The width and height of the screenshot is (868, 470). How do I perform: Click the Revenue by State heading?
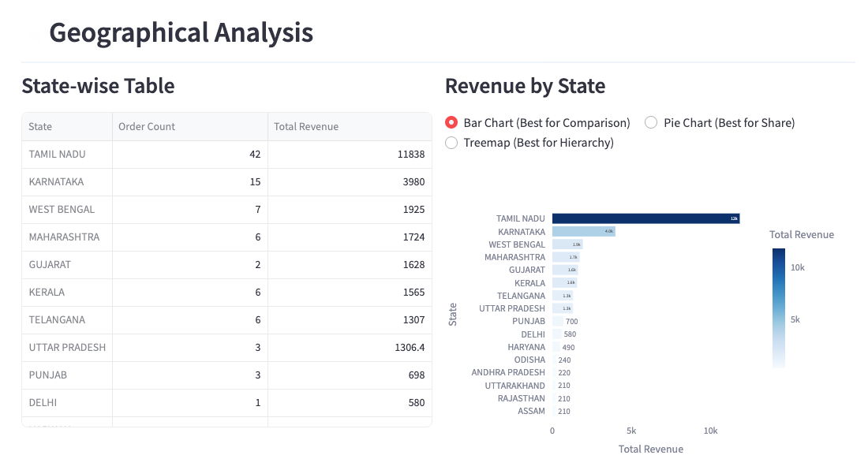(x=525, y=86)
